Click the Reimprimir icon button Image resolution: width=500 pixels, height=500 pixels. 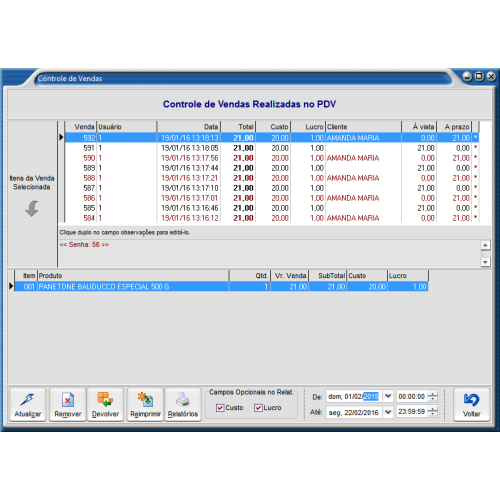click(145, 404)
